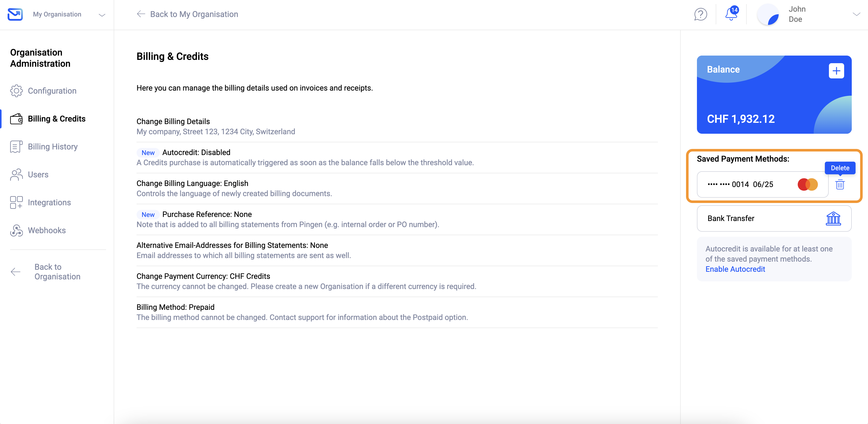Click the Billing & Credits page heading

pyautogui.click(x=173, y=57)
